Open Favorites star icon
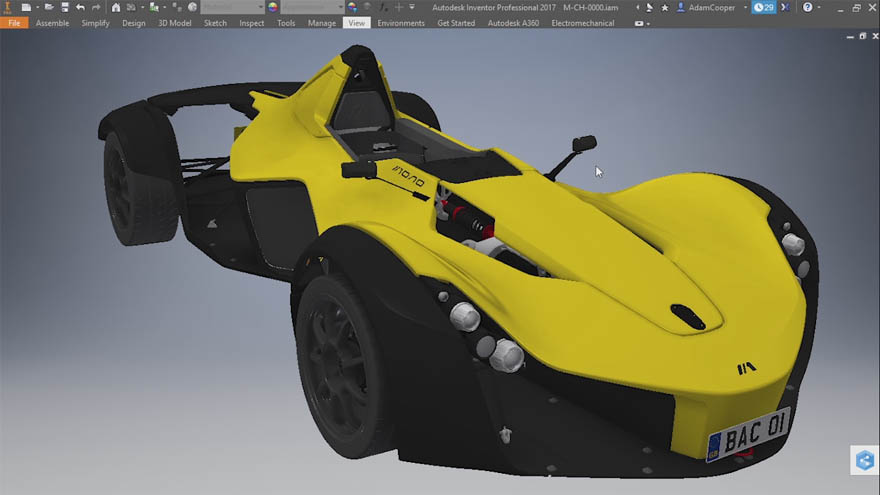The image size is (880, 495). (665, 8)
